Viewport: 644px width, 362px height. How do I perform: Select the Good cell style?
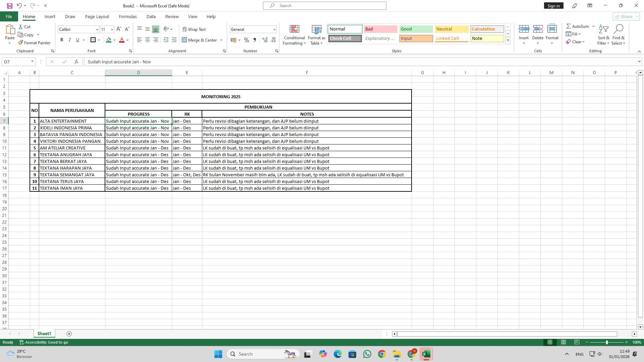click(416, 29)
